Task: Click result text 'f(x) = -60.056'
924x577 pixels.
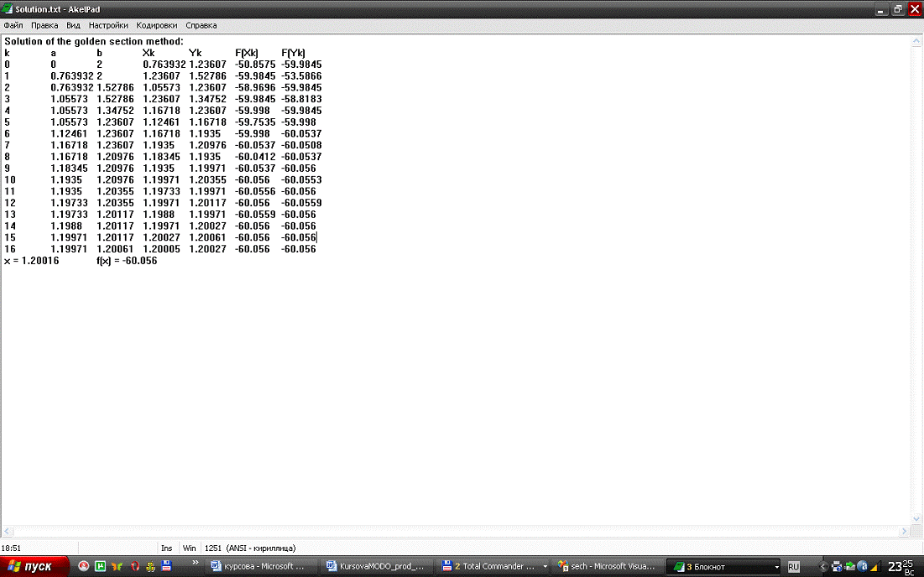Action: coord(127,260)
